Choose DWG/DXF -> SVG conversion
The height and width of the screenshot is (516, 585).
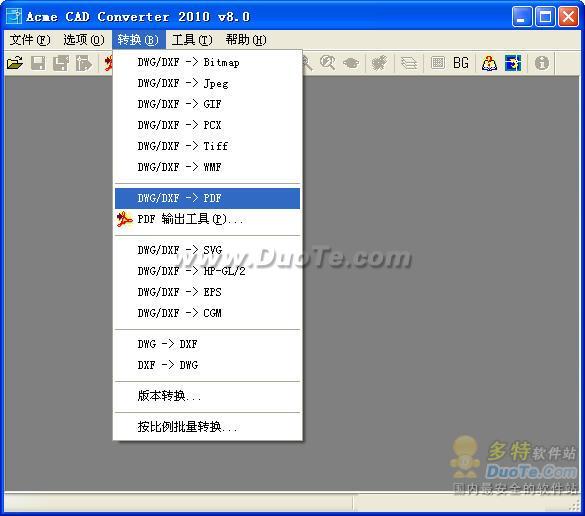(x=207, y=250)
